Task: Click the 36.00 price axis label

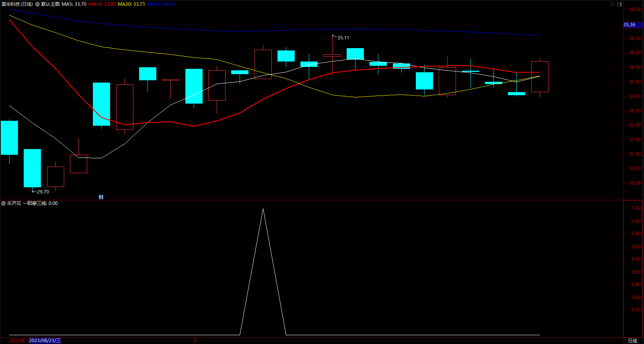Action: tap(635, 10)
